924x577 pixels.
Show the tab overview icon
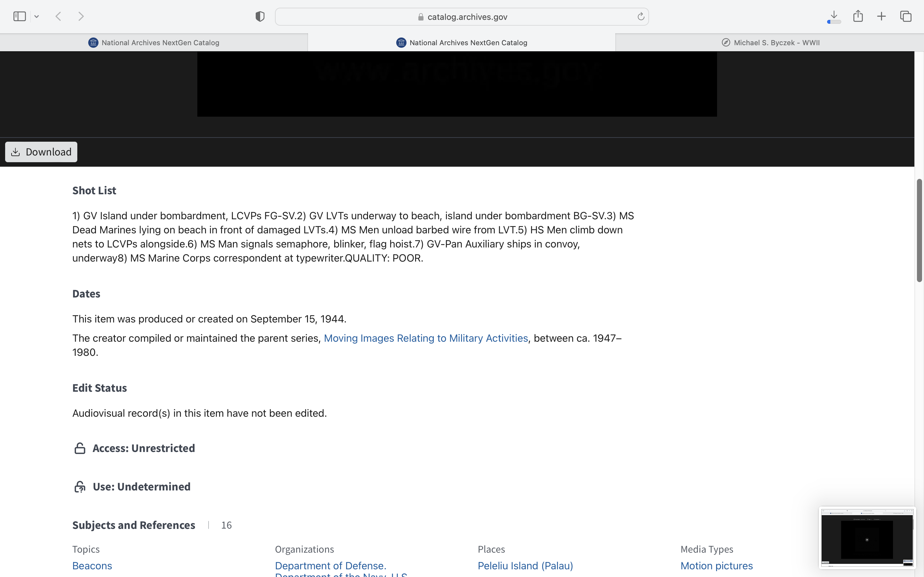(x=906, y=16)
